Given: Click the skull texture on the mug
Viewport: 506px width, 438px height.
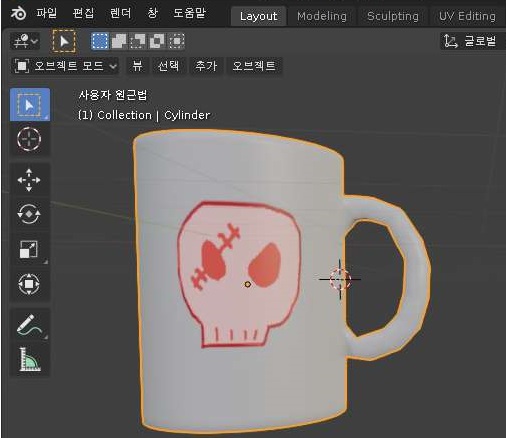Looking at the screenshot, I should pyautogui.click(x=239, y=275).
